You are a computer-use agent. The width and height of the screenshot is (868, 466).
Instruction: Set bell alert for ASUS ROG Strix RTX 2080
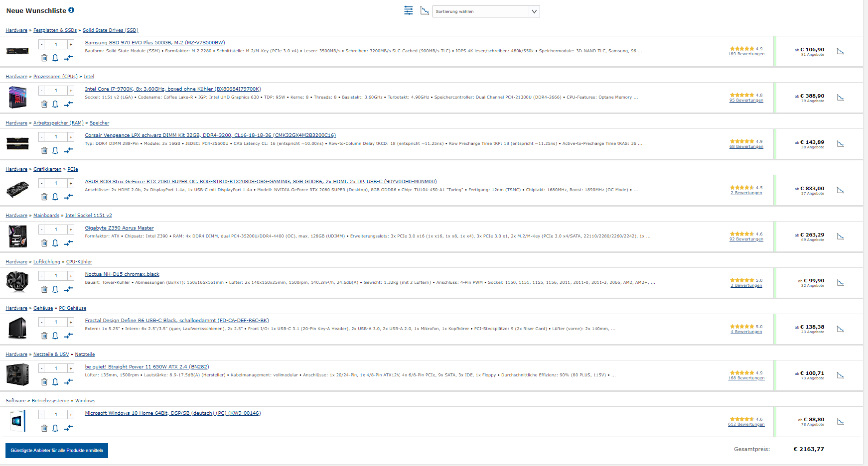[x=55, y=197]
